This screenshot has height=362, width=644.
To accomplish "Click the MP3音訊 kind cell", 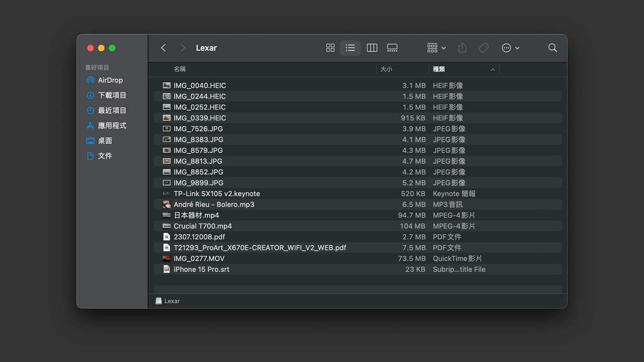I will tap(448, 204).
